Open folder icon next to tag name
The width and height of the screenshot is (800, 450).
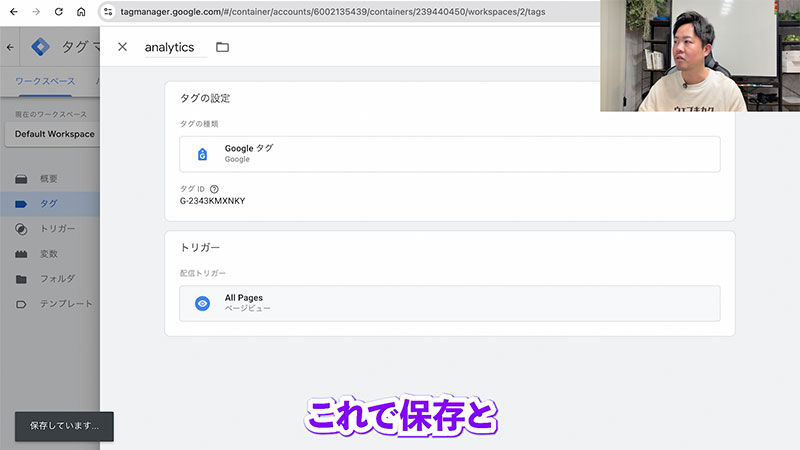click(x=222, y=47)
